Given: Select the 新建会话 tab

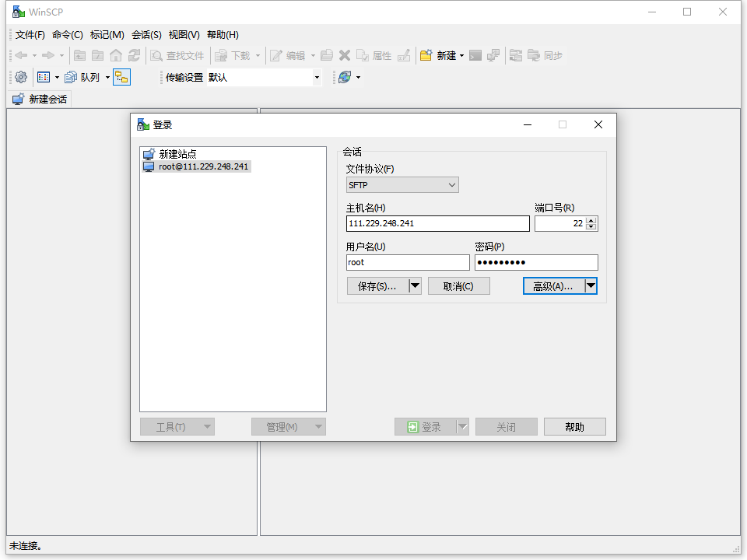Looking at the screenshot, I should pyautogui.click(x=40, y=99).
